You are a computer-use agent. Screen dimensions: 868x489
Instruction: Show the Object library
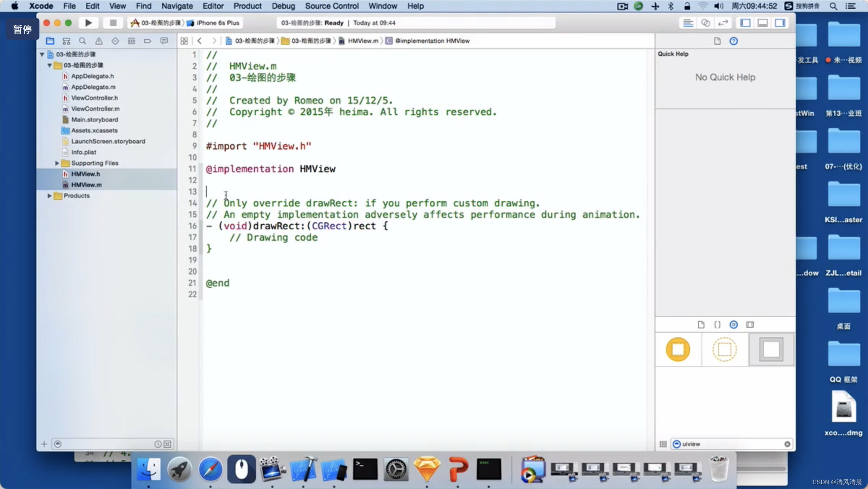pyautogui.click(x=733, y=324)
